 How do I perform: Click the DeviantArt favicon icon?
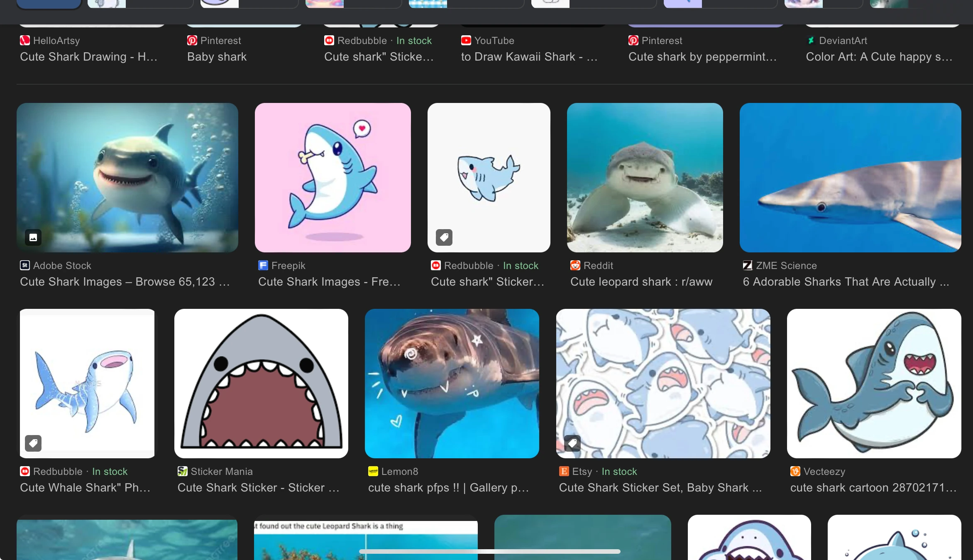click(811, 40)
